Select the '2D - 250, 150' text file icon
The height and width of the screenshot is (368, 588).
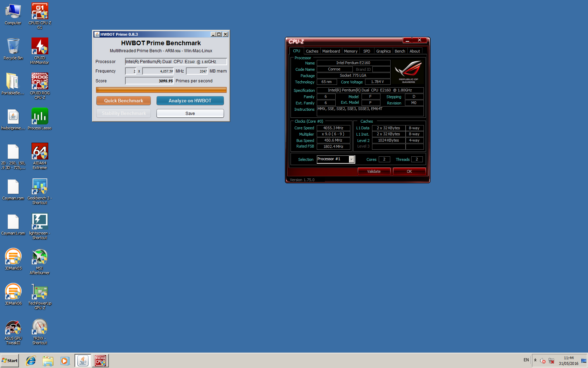pyautogui.click(x=13, y=156)
